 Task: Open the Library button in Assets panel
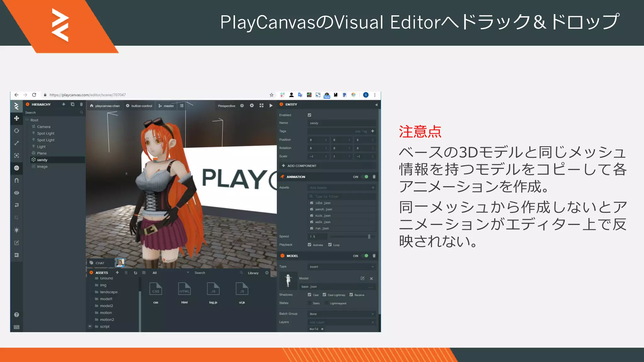click(253, 273)
